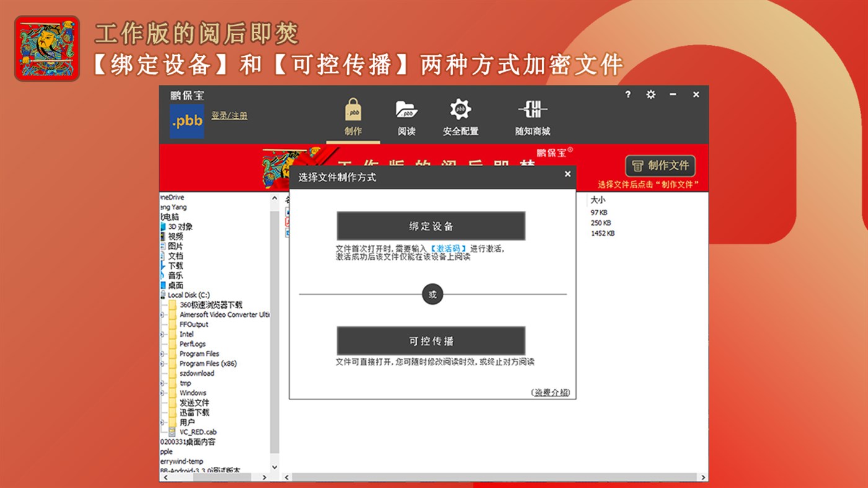Select 360极速浏览器下载 folder
The image size is (868, 488).
point(205,305)
